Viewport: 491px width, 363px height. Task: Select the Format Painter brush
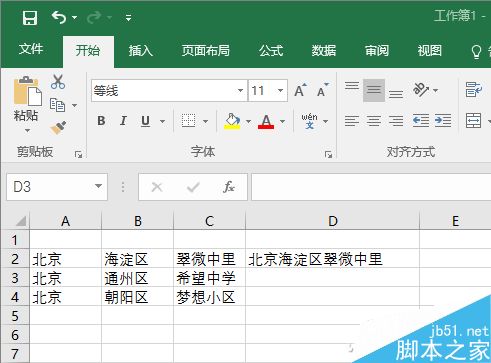pyautogui.click(x=58, y=128)
